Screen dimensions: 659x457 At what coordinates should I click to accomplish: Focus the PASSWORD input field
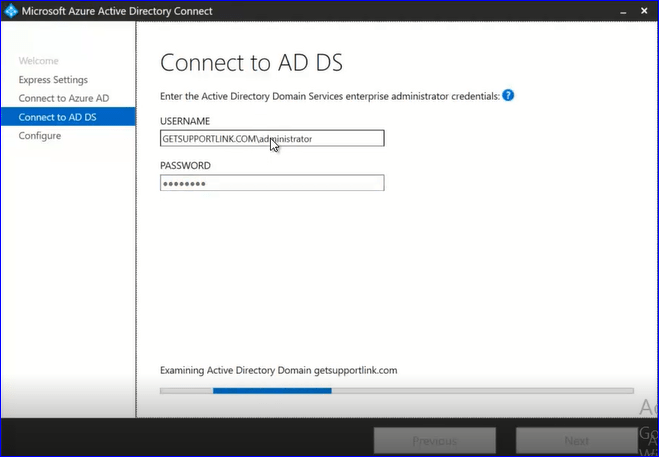click(272, 183)
